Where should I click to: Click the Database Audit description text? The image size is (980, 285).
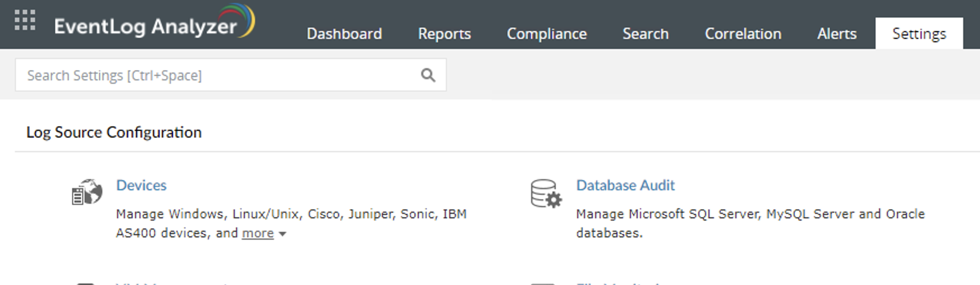[750, 214]
